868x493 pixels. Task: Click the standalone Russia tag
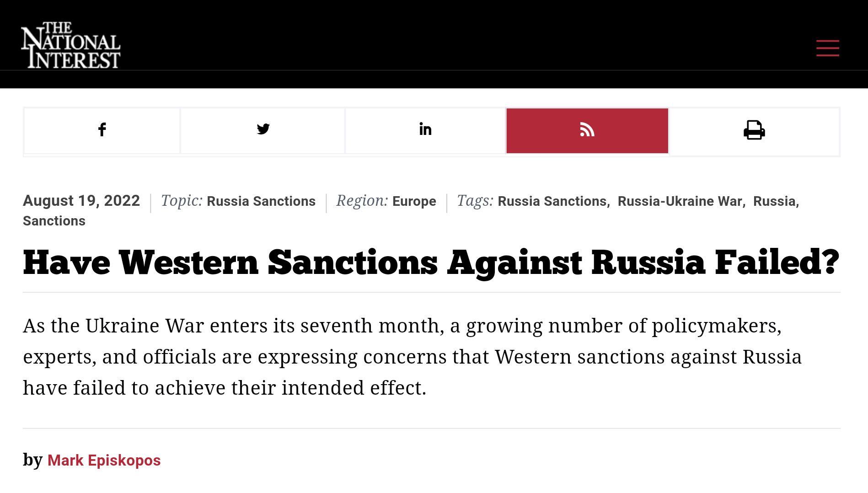[x=774, y=201]
